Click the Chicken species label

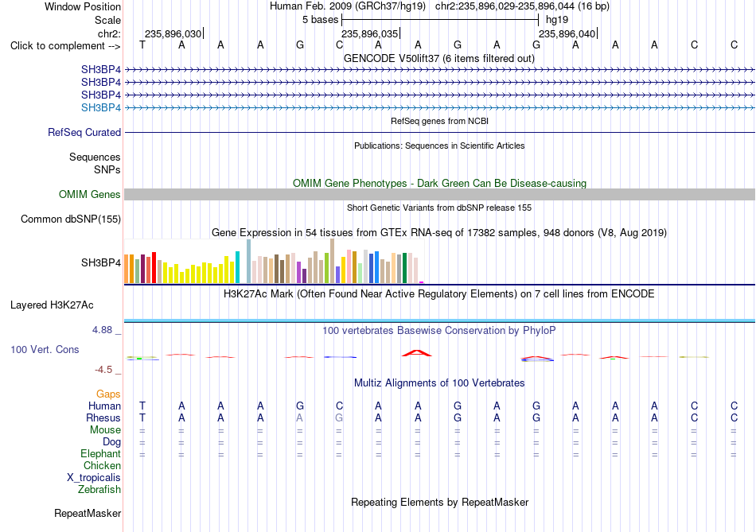[x=102, y=465]
